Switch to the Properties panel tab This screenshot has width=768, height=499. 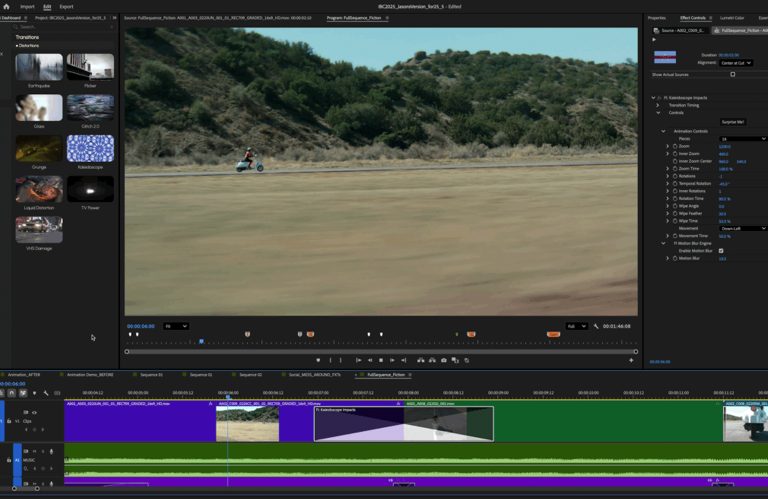pyautogui.click(x=657, y=18)
